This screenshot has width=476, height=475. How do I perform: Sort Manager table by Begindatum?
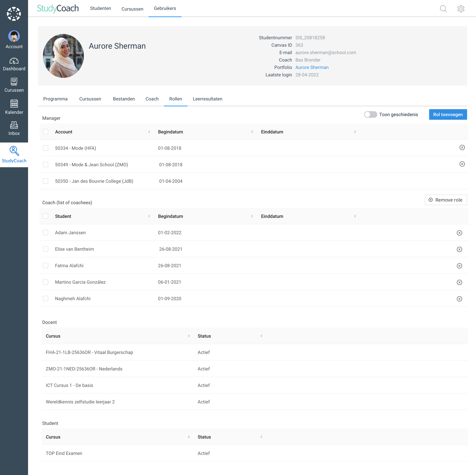click(x=252, y=132)
